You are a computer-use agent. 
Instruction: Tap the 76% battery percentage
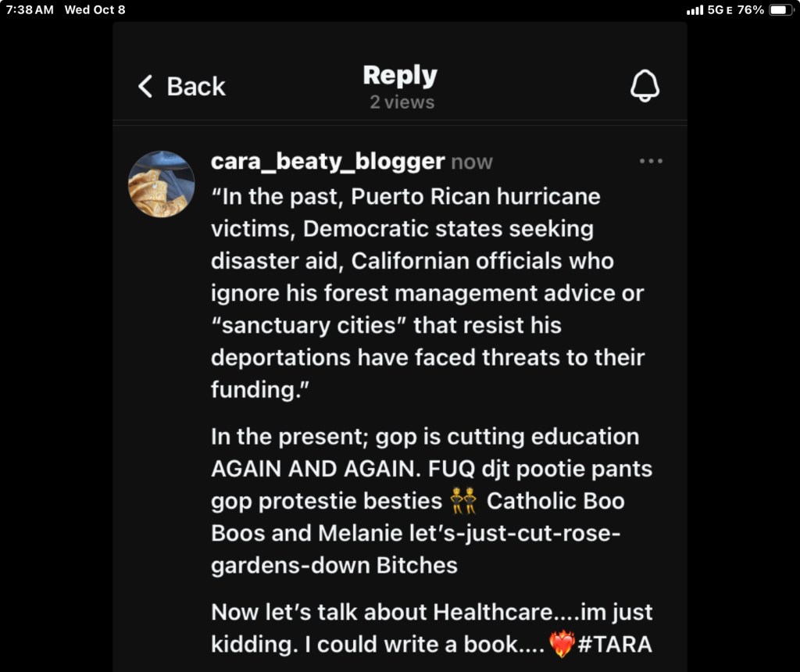750,10
